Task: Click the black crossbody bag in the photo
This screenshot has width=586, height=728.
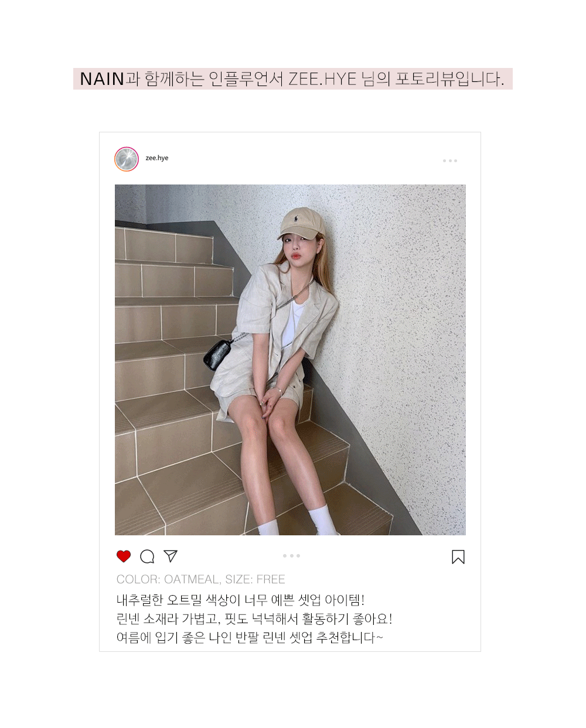Action: 219,353
